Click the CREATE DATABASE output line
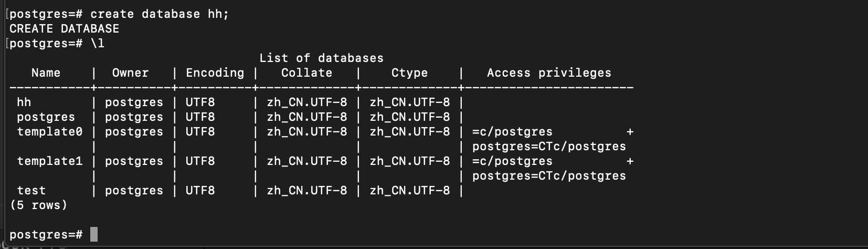Image resolution: width=868 pixels, height=249 pixels. pyautogui.click(x=64, y=29)
